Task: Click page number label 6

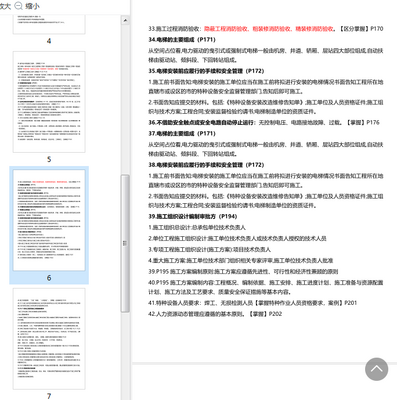Action: [49, 278]
